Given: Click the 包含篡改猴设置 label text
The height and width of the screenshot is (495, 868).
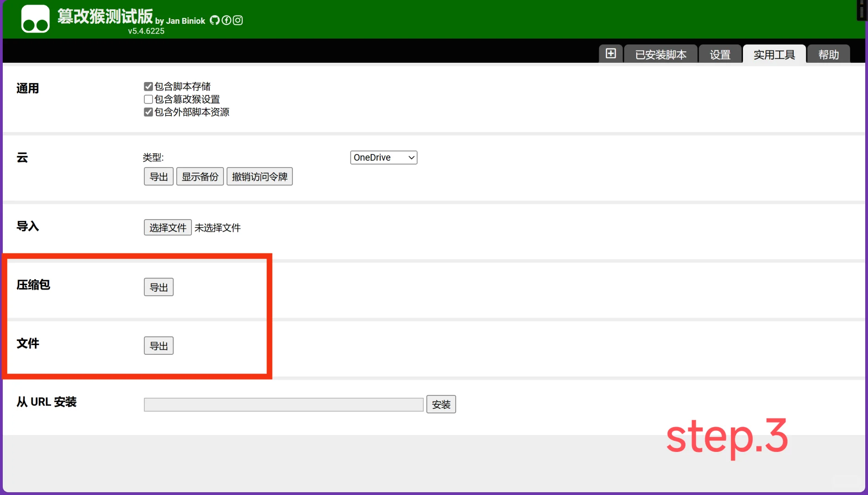Looking at the screenshot, I should [x=187, y=99].
